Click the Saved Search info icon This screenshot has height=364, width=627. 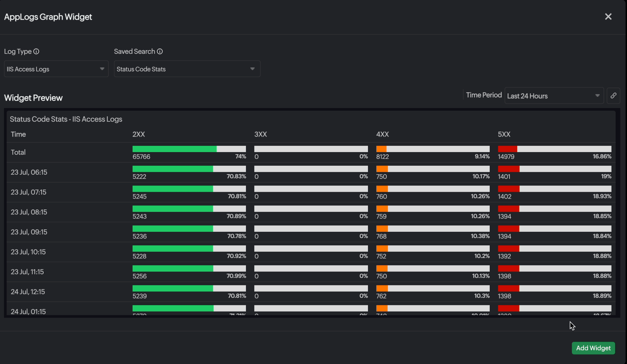(x=160, y=51)
